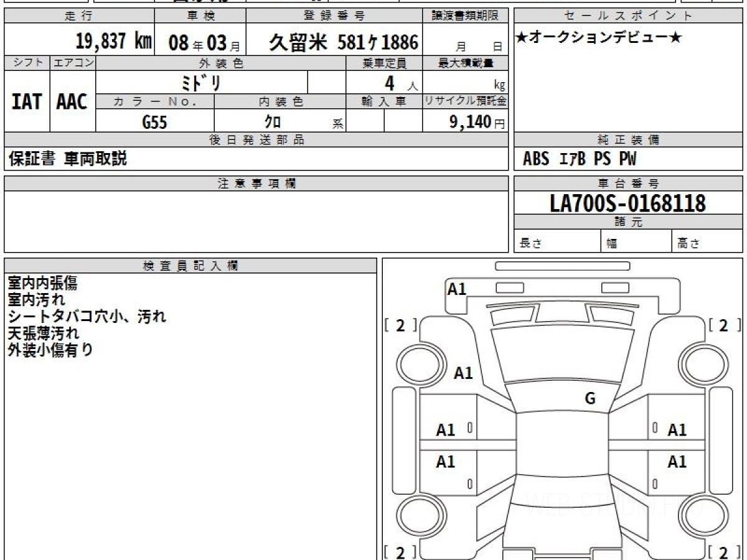
Task: Click the A1 mark on right front door
Action: tap(677, 429)
